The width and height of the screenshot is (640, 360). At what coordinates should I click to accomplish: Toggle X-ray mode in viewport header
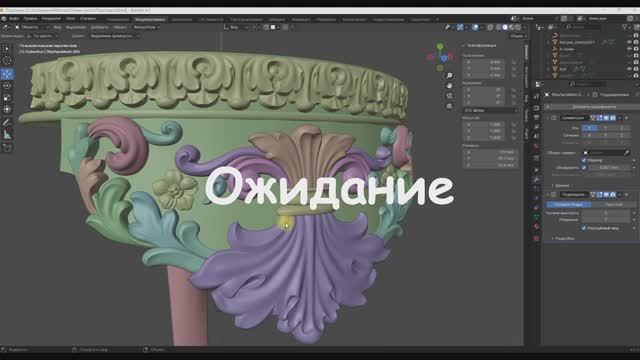(x=490, y=27)
